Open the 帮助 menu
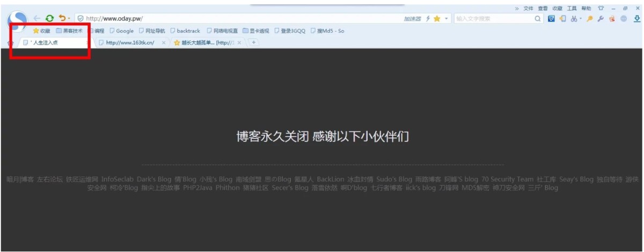Viewport: 644px width, 252px height. click(587, 8)
